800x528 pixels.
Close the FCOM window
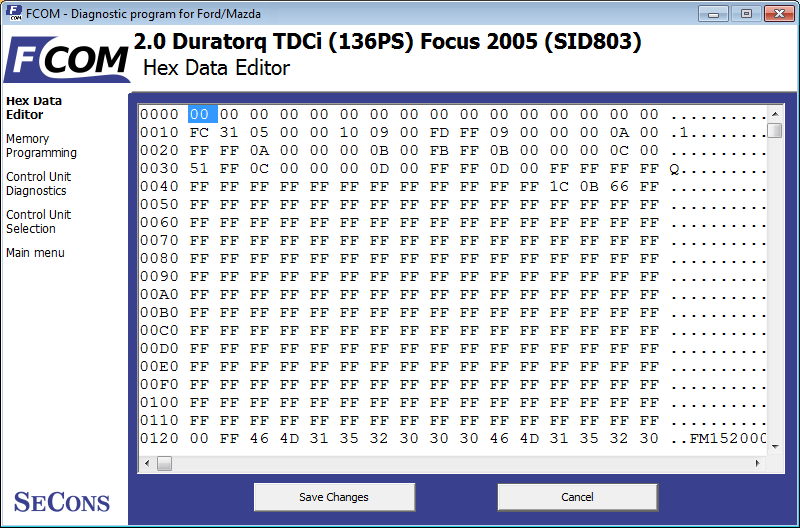pos(779,14)
